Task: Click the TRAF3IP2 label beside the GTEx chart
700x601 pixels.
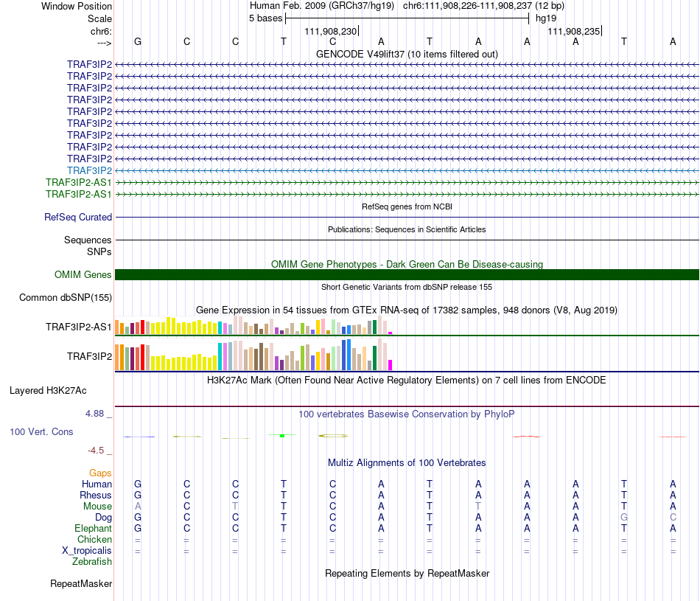Action: (89, 357)
